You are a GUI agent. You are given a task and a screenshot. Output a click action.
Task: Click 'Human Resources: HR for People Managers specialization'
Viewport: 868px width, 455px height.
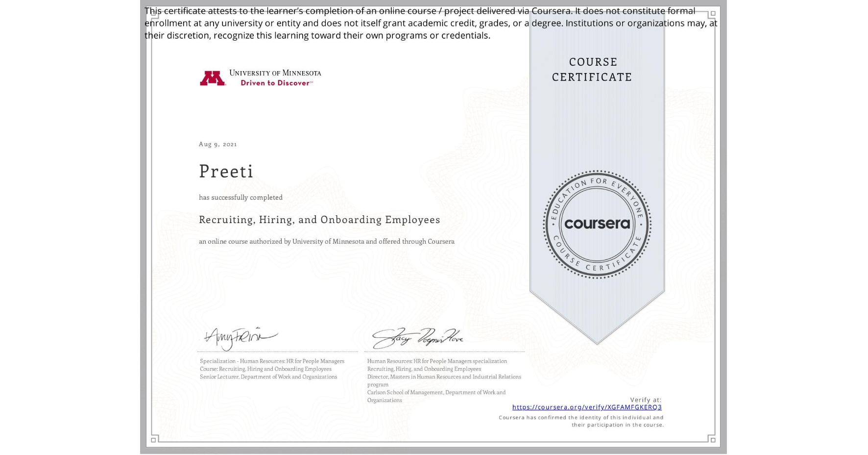(437, 361)
